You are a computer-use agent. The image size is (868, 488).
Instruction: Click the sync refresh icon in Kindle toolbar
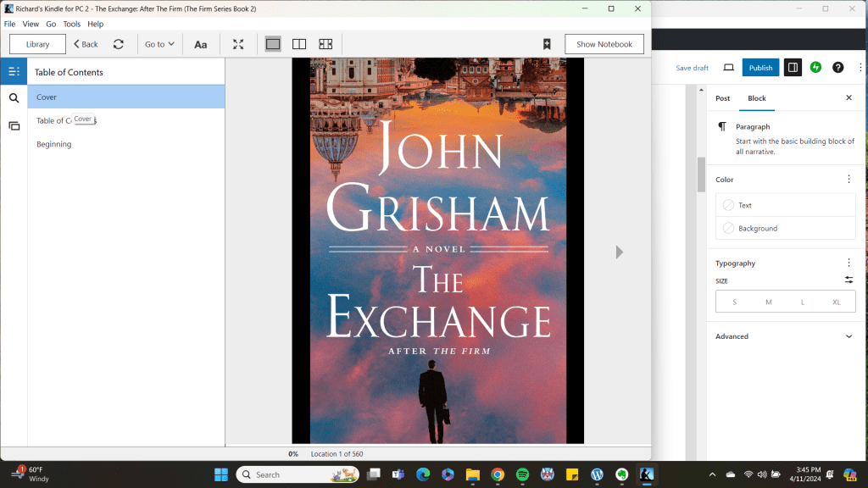tap(119, 44)
